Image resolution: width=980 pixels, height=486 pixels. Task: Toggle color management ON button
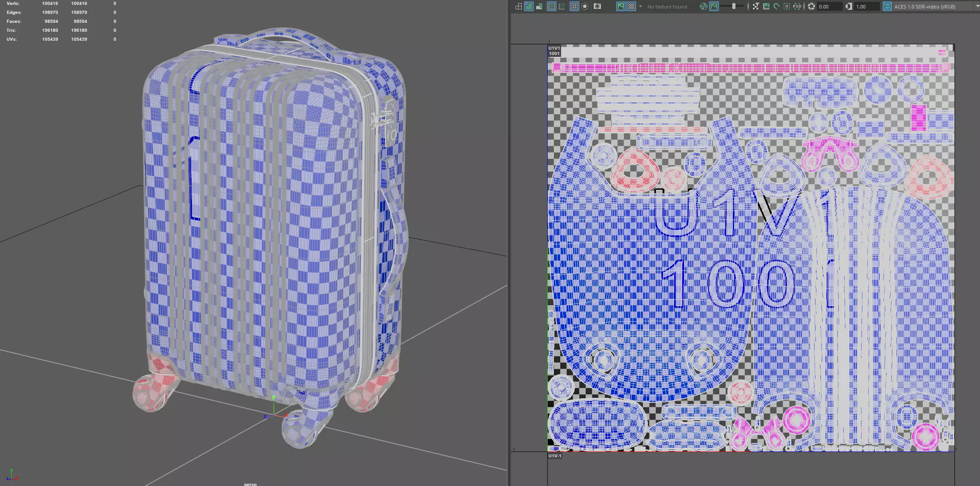[x=887, y=6]
